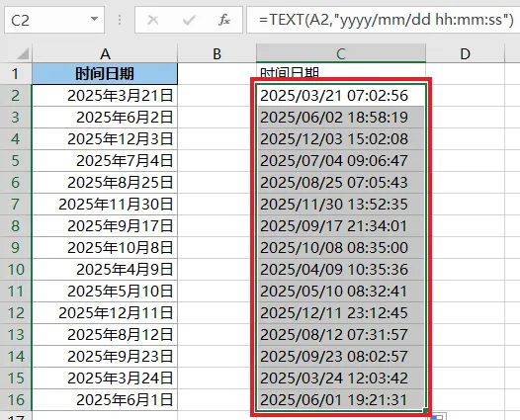Click cell 2025/09/17 21:34:01
520x420 pixels.
(x=341, y=225)
